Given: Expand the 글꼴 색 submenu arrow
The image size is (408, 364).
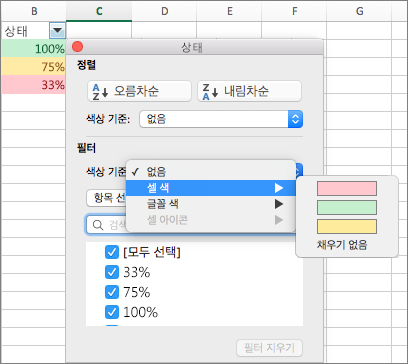Looking at the screenshot, I should pos(279,204).
